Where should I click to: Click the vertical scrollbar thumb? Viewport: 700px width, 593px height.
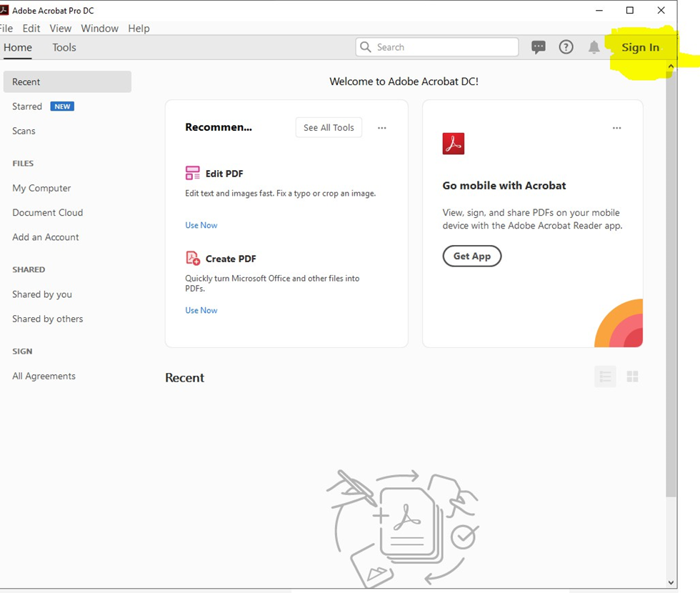[671, 284]
